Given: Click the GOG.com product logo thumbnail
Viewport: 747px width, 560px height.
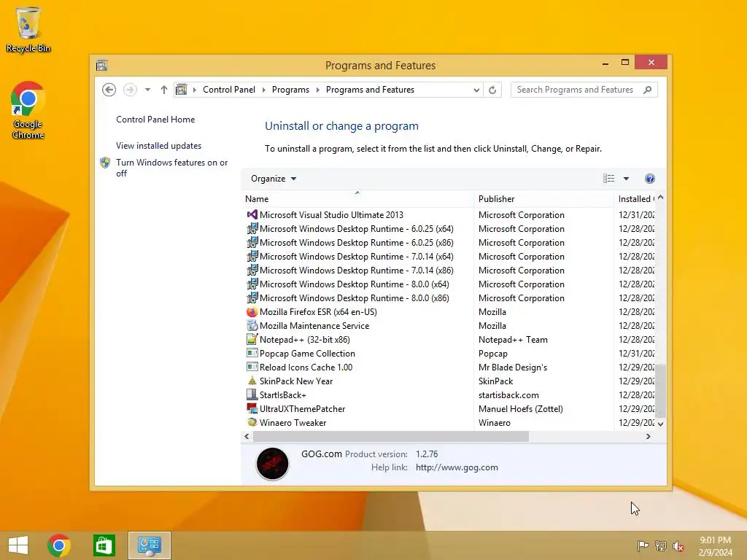Looking at the screenshot, I should coord(273,463).
